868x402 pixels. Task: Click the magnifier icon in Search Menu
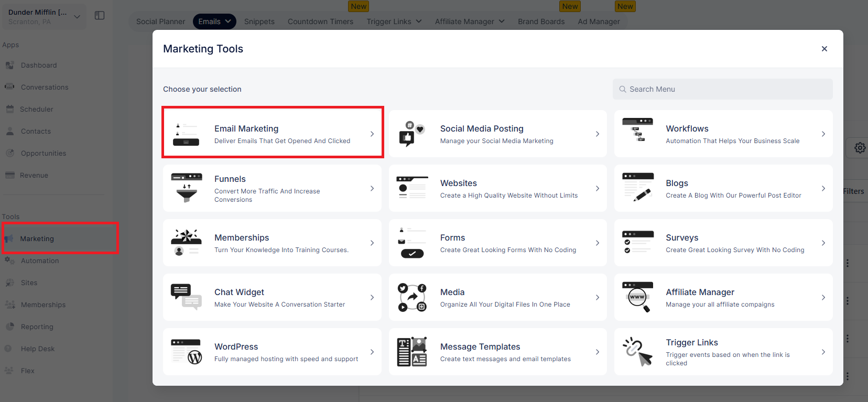(623, 89)
